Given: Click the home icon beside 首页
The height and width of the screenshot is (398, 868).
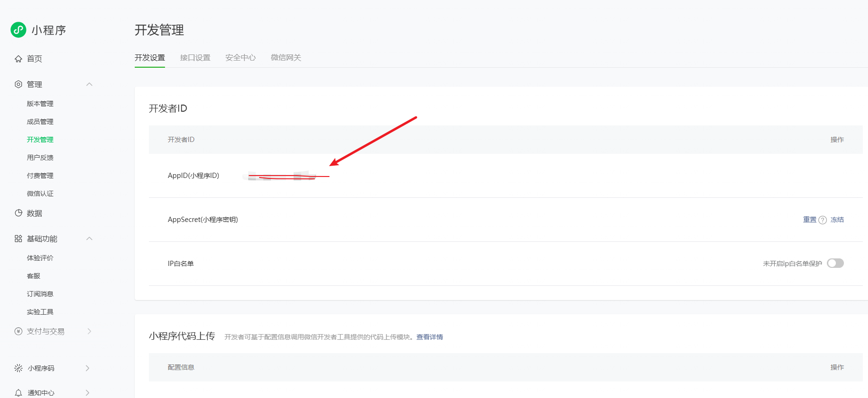Looking at the screenshot, I should (x=18, y=59).
